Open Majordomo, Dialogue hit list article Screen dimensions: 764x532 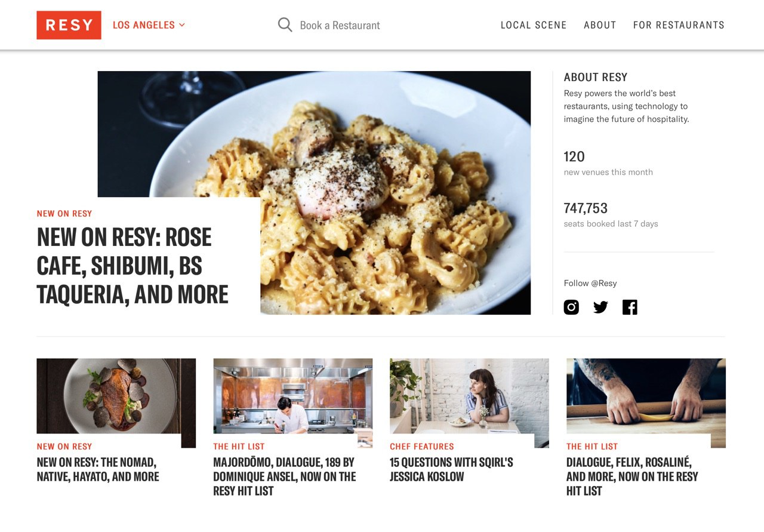284,476
